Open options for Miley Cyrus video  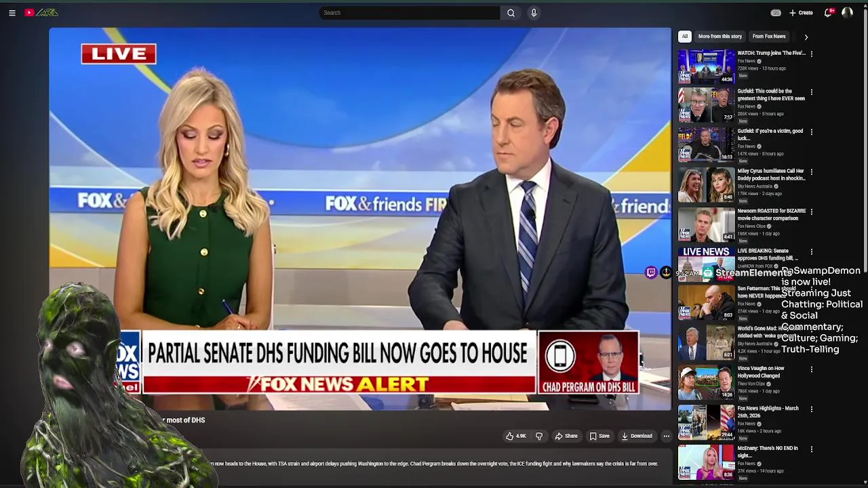(x=811, y=171)
